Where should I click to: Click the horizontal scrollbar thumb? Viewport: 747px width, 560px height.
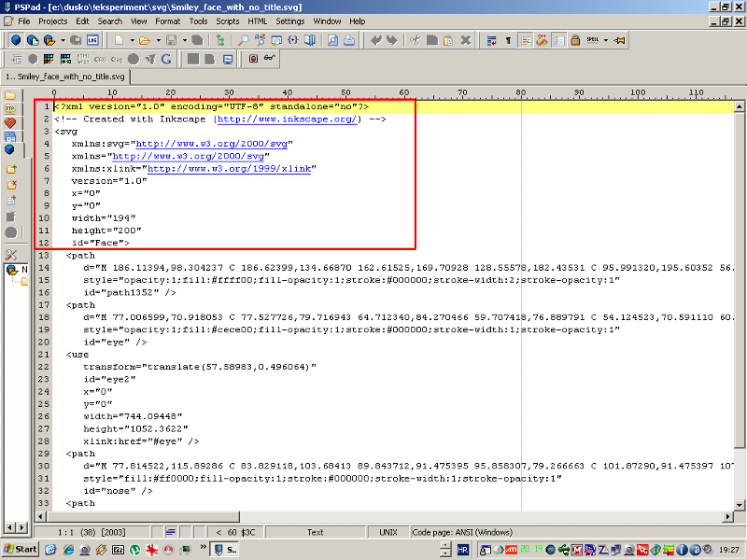tap(143, 517)
